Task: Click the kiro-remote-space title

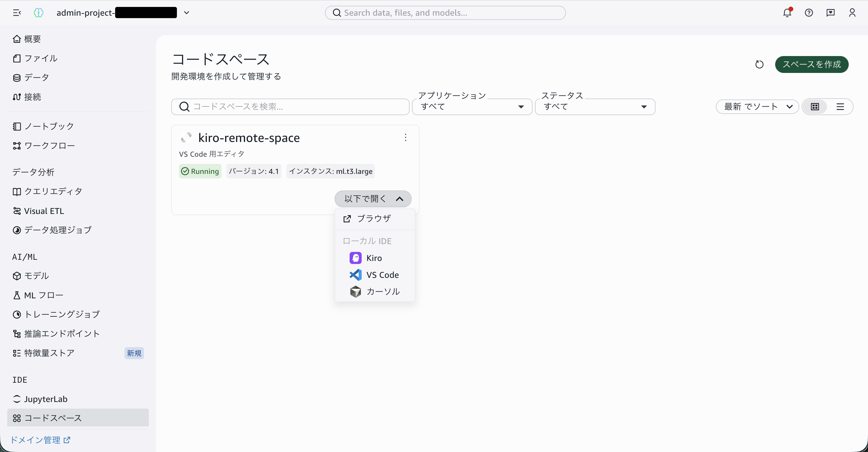Action: coord(249,138)
